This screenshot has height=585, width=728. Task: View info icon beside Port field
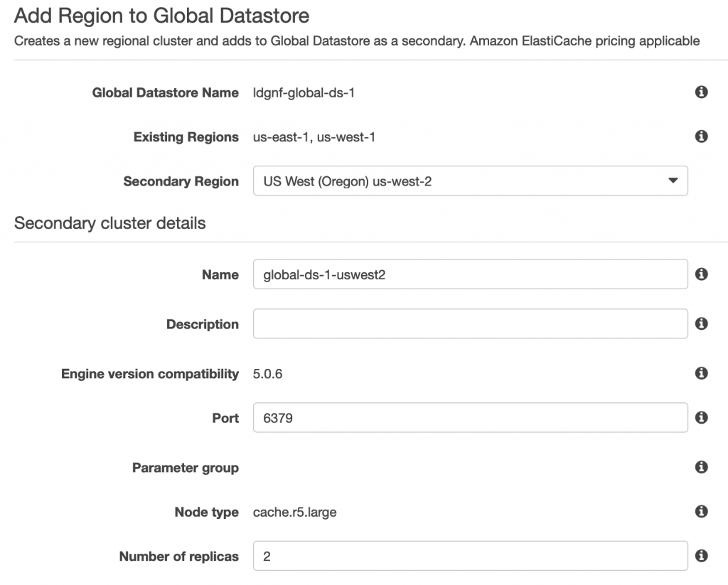(701, 417)
